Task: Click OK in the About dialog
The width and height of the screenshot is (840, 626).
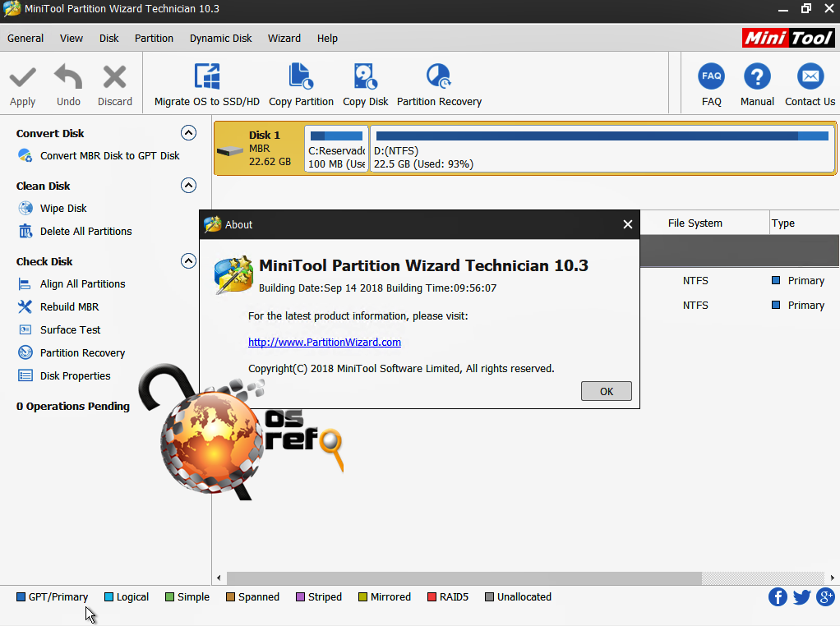Action: point(607,391)
